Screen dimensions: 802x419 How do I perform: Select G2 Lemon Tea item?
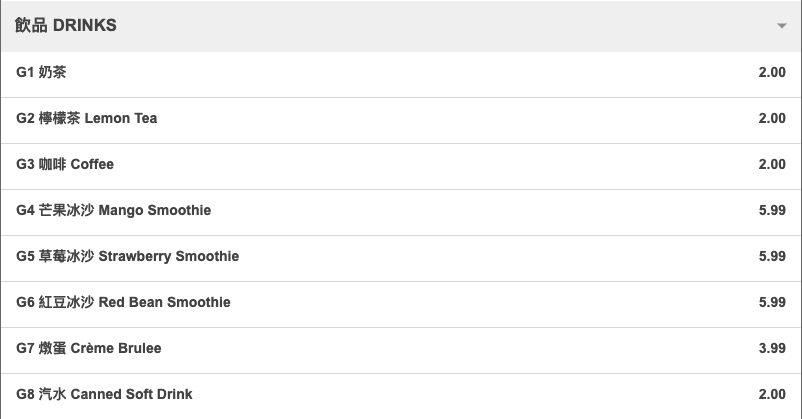[x=86, y=118]
